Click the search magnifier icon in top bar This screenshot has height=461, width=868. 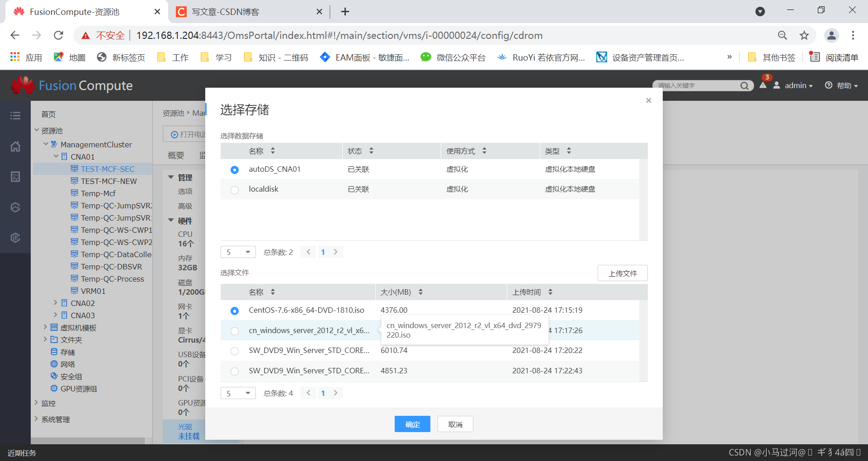click(x=745, y=85)
